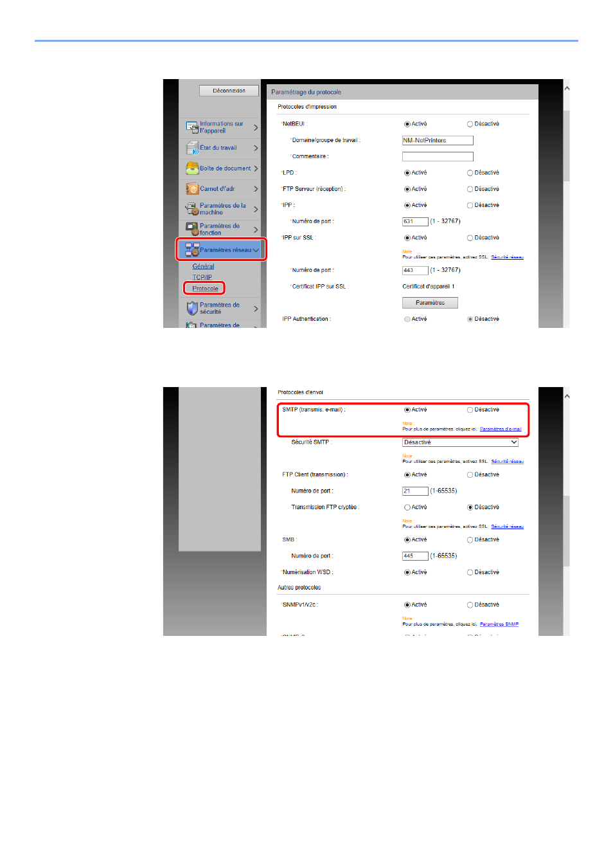613x868 pixels.
Task: Click the Paramètres de fonction icon
Action: point(192,230)
